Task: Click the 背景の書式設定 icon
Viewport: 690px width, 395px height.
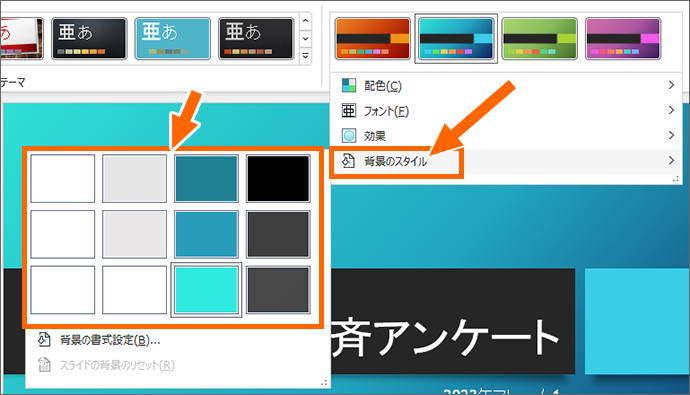Action: pos(44,340)
